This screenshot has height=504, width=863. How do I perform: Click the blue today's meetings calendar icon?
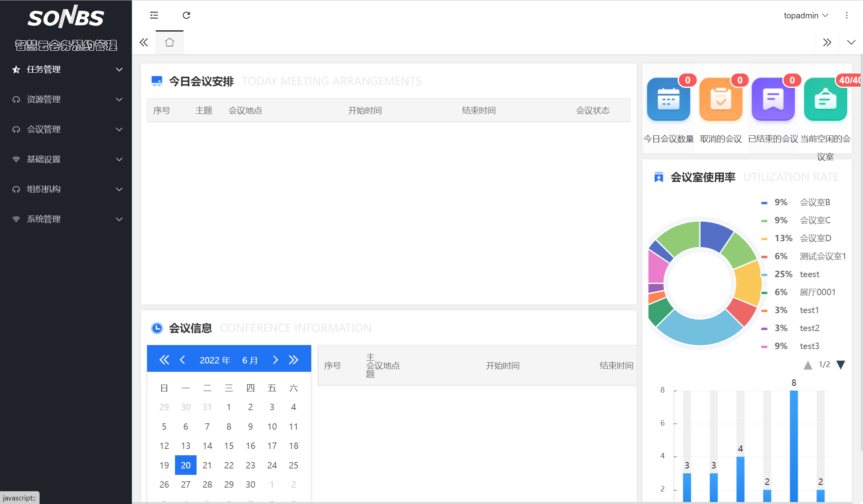point(668,99)
